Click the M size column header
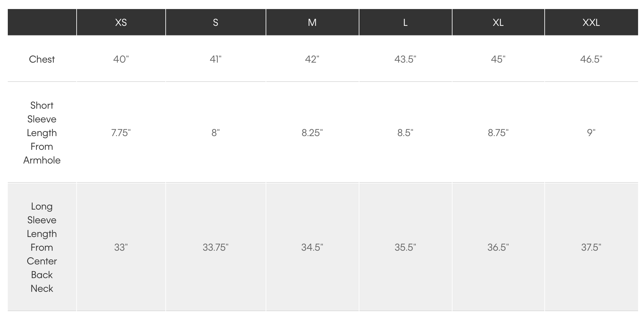644x327 pixels. [x=312, y=22]
